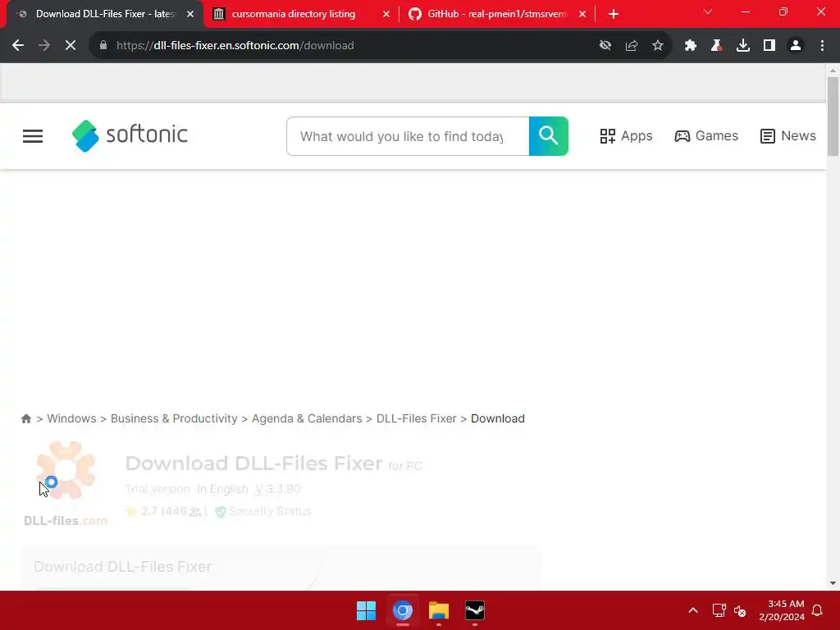Open the Games section
Screen dimensions: 840x630
pos(706,136)
